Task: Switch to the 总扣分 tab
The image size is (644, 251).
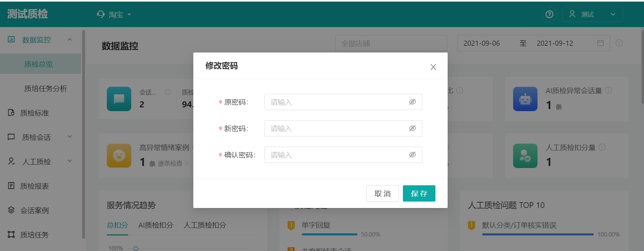Action: coord(117,225)
